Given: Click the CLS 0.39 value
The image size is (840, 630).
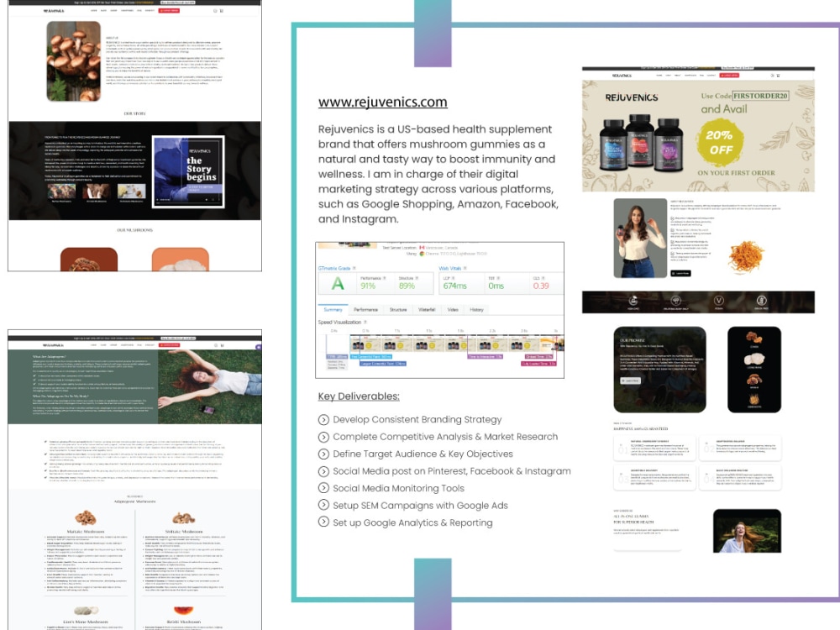Looking at the screenshot, I should [x=541, y=286].
